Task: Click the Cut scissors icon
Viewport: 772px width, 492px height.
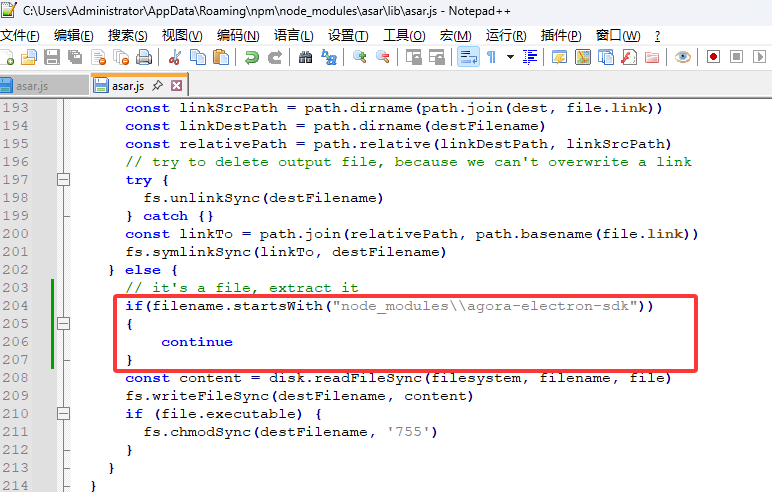Action: pos(174,57)
